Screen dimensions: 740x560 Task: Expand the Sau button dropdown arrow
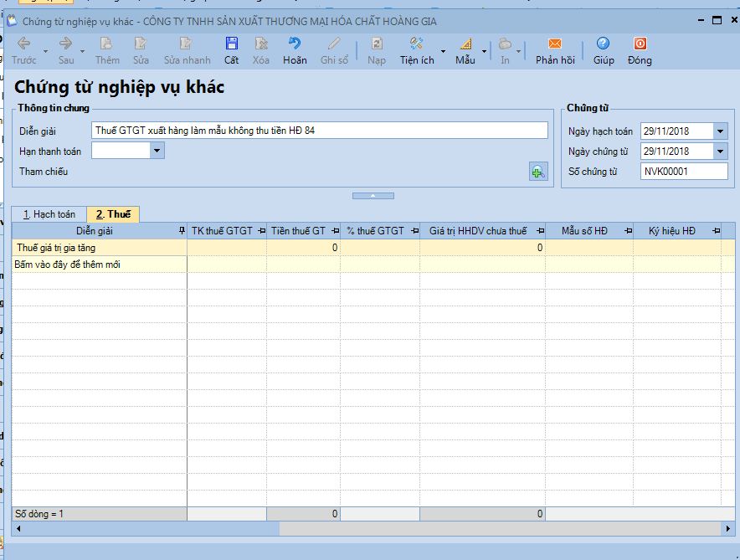pyautogui.click(x=82, y=51)
